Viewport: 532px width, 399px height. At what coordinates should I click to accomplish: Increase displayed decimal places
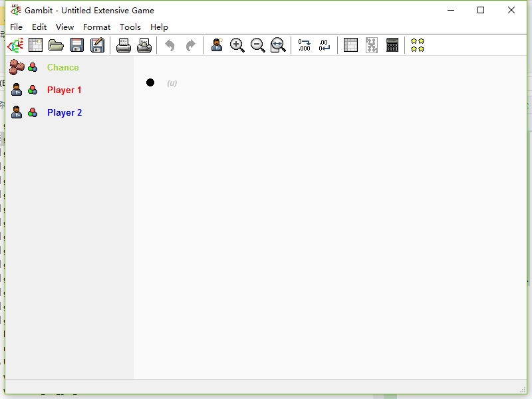click(304, 45)
